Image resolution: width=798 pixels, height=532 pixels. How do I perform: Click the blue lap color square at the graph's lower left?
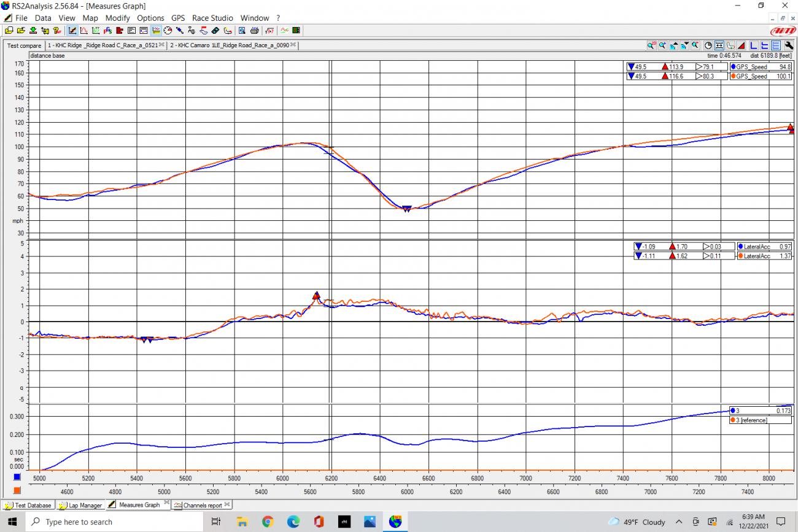tap(17, 477)
